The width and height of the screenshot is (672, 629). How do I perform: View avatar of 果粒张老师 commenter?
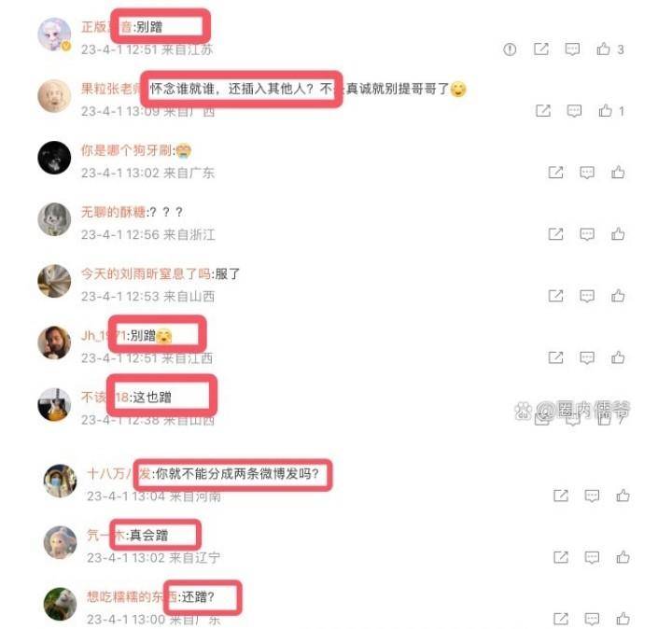click(54, 96)
